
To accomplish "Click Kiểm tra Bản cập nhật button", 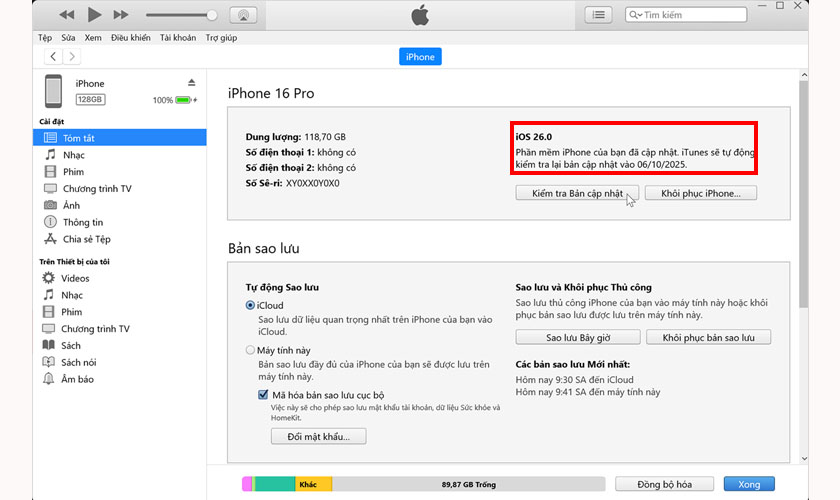I will click(577, 193).
